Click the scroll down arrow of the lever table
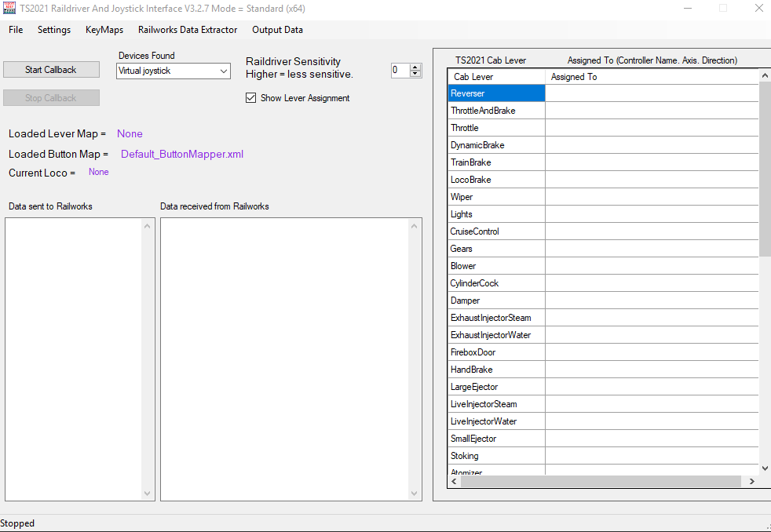Image resolution: width=771 pixels, height=532 pixels. pos(765,468)
